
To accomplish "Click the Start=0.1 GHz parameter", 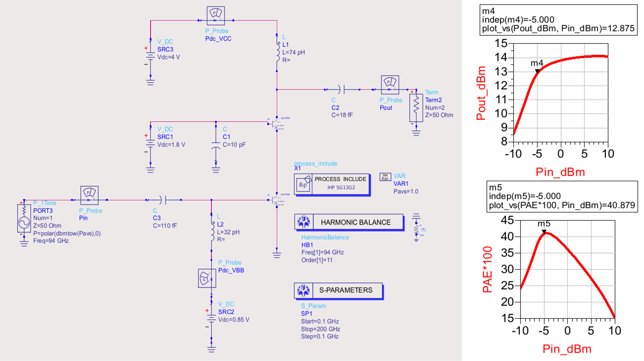I will [320, 321].
